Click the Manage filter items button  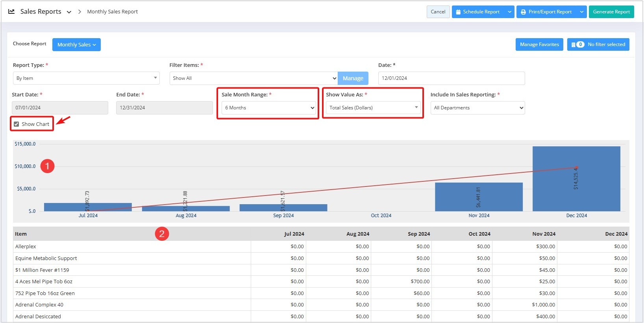pos(353,78)
